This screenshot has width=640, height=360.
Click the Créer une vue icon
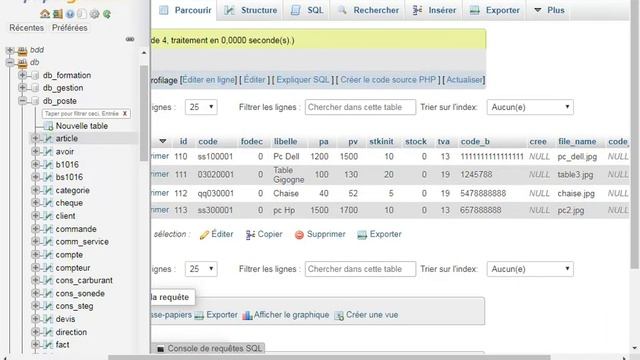click(x=339, y=315)
